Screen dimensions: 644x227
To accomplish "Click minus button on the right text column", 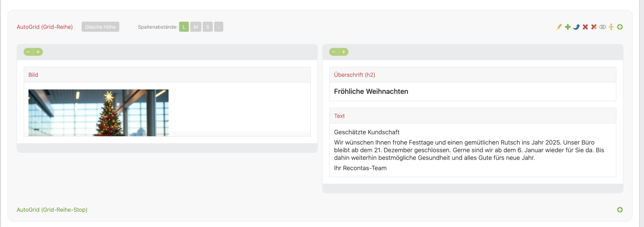I will pos(334,52).
